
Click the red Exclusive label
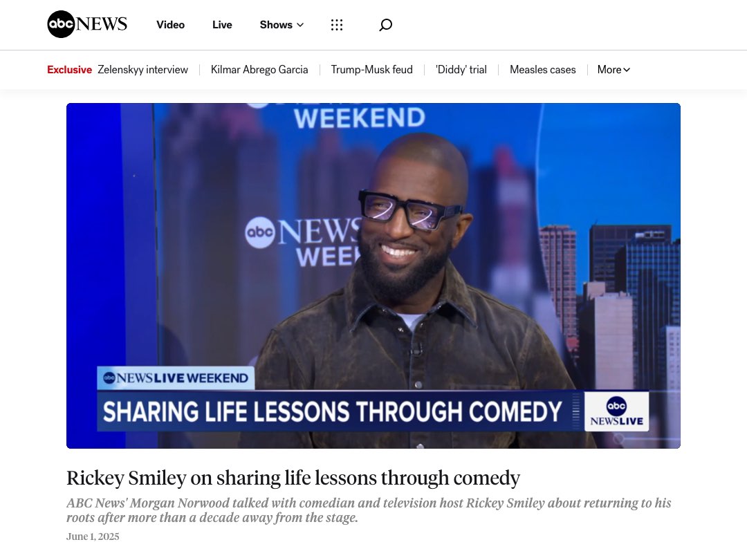69,70
